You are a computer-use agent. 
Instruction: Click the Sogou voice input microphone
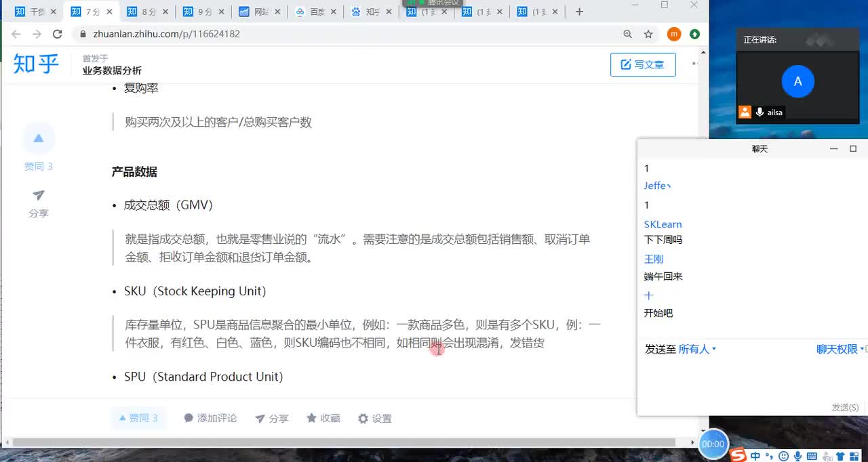tap(797, 456)
